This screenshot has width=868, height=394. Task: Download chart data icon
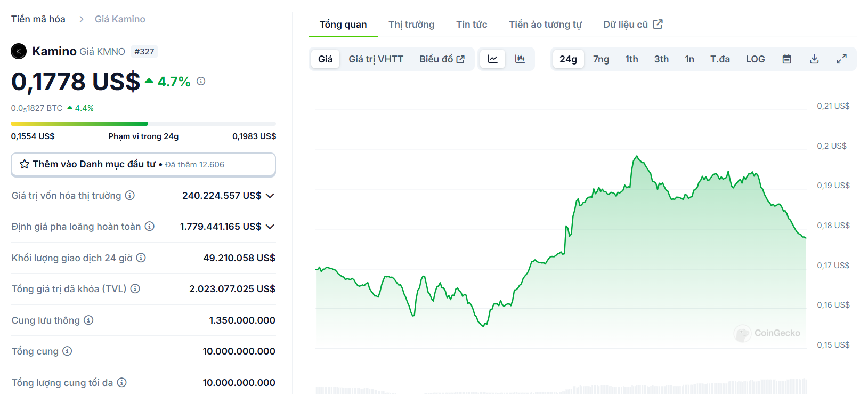(x=814, y=59)
